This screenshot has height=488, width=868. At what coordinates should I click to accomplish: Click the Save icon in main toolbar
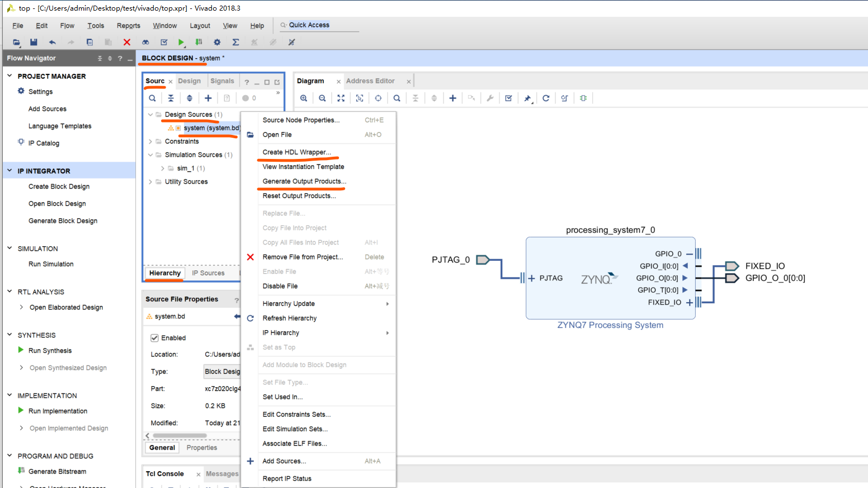pos(34,42)
